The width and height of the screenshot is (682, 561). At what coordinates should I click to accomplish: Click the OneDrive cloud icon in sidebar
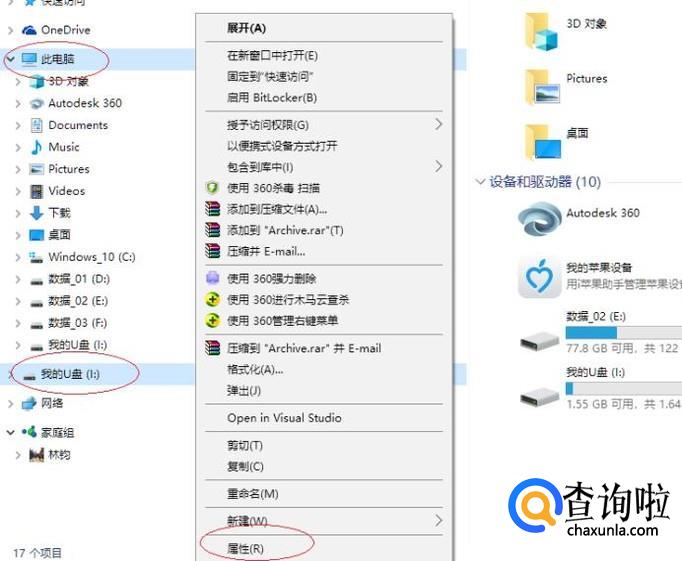[29, 30]
